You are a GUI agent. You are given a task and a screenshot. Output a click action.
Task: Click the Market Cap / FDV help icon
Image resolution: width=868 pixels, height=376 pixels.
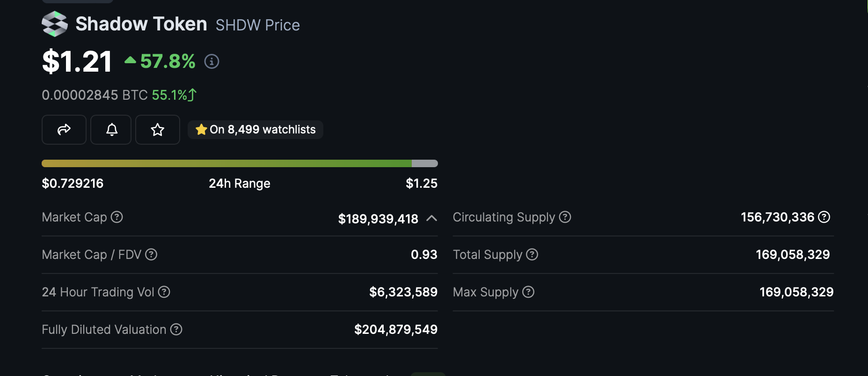(x=151, y=254)
